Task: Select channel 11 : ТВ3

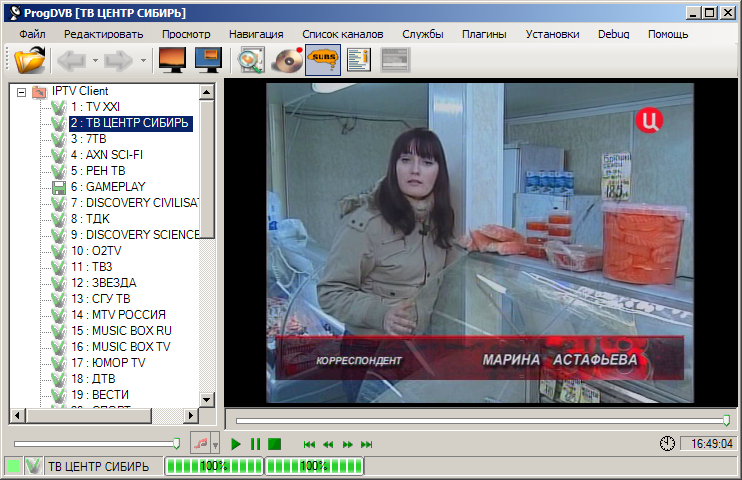Action: click(x=92, y=267)
